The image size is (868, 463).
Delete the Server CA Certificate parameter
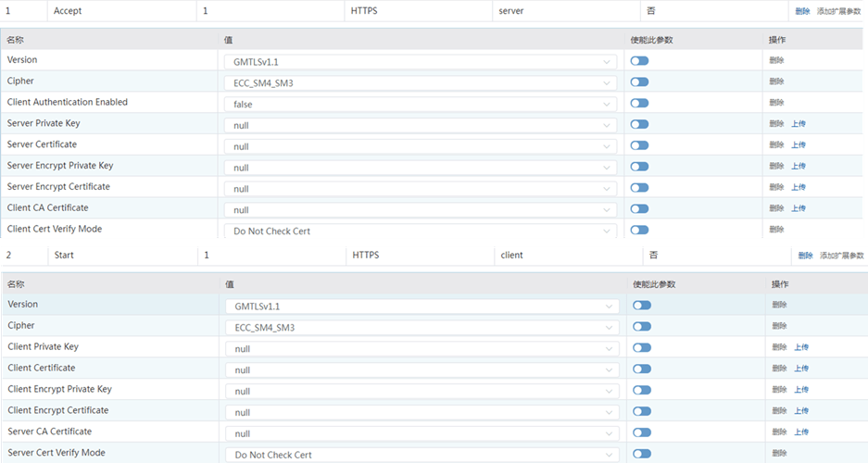[x=779, y=432]
